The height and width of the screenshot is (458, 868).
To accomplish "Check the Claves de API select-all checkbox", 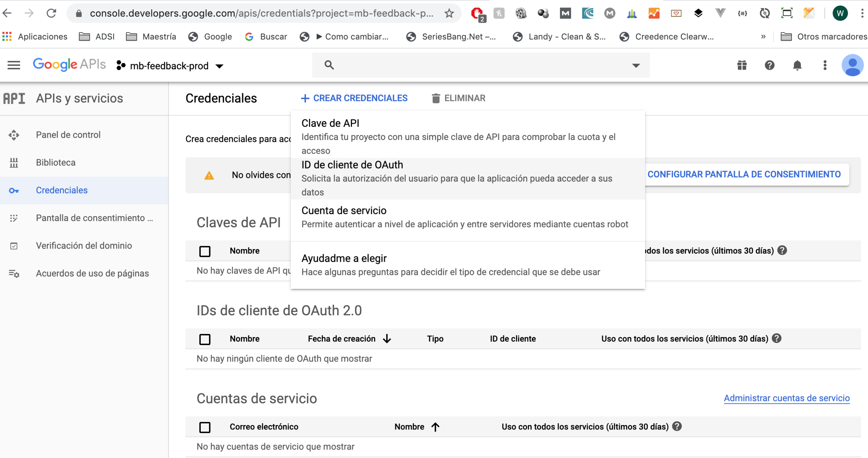I will tap(205, 251).
